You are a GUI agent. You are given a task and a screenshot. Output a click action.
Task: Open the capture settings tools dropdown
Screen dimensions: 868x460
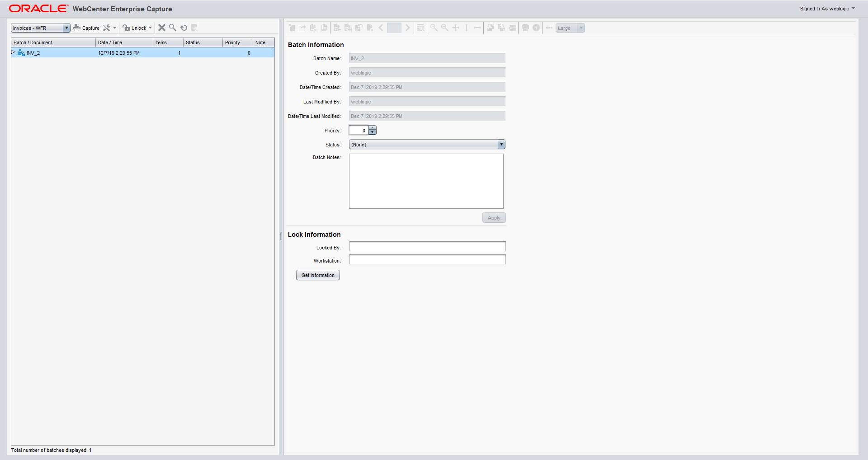coord(109,28)
